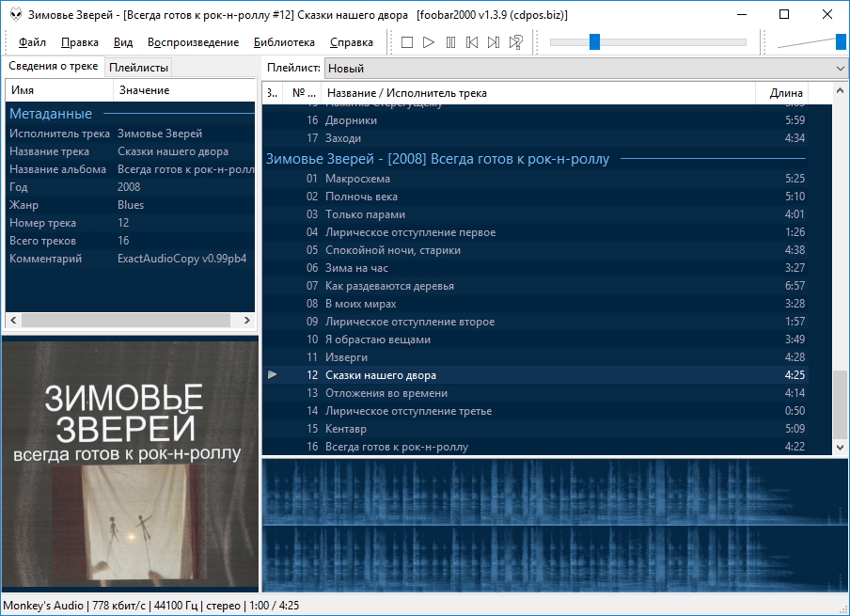Open the Воспроизведение menu
This screenshot has height=616, width=850.
click(x=193, y=42)
